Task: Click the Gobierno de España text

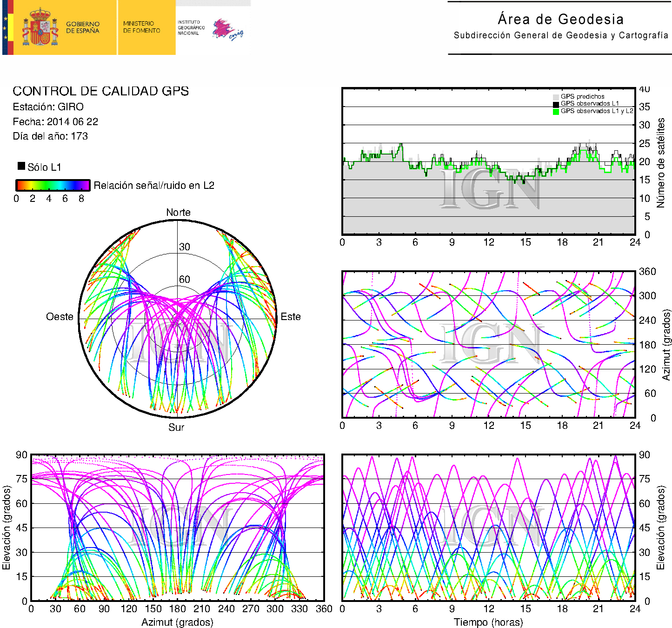Action: point(82,27)
